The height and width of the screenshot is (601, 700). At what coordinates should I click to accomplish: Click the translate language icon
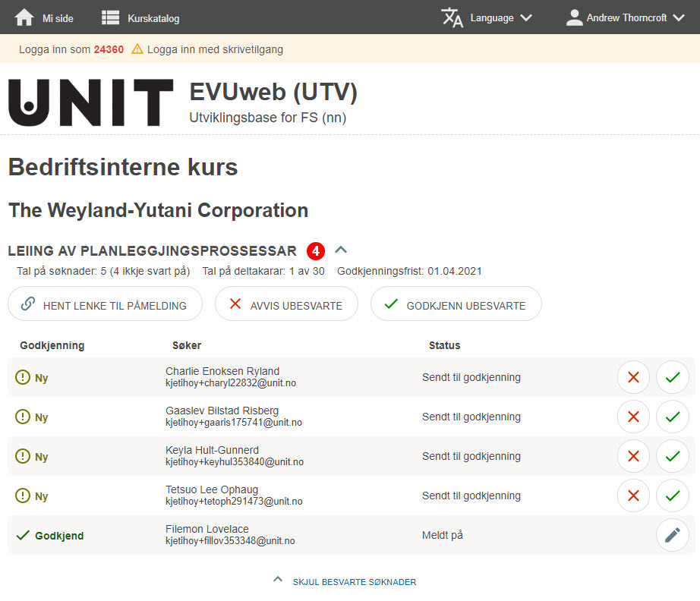pyautogui.click(x=452, y=18)
